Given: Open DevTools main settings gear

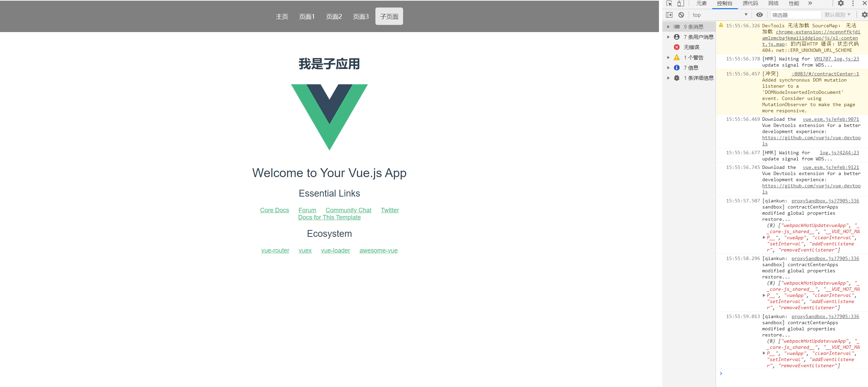Looking at the screenshot, I should click(x=841, y=3).
